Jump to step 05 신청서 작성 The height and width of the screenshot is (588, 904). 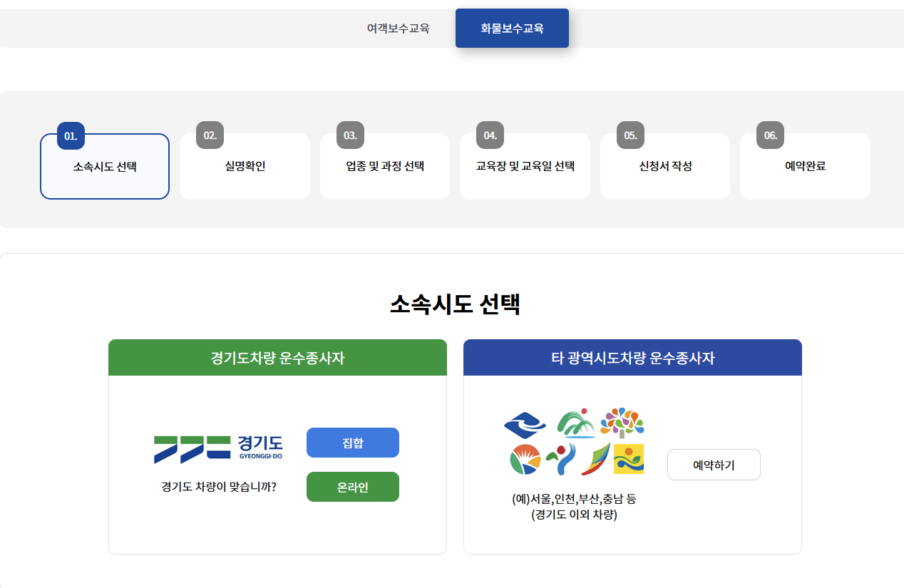coord(665,166)
